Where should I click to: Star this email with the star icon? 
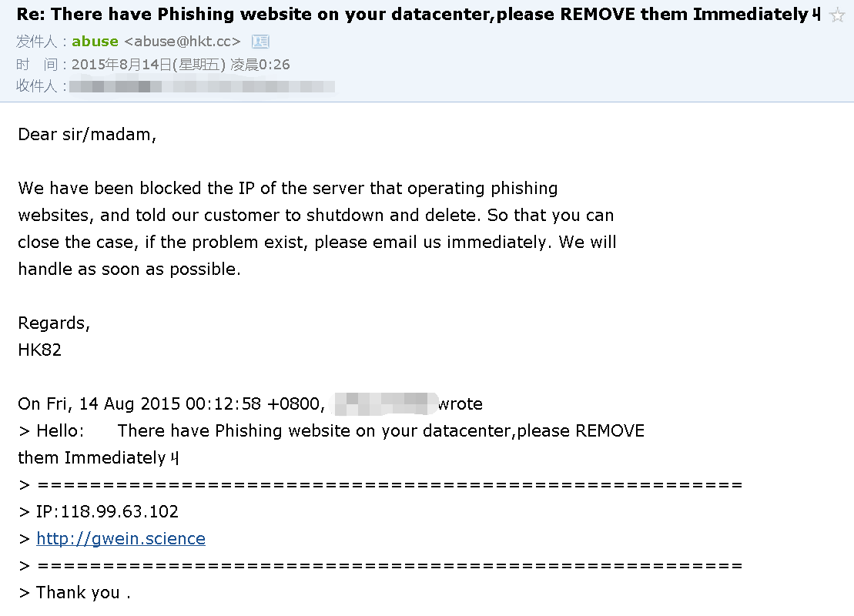838,15
